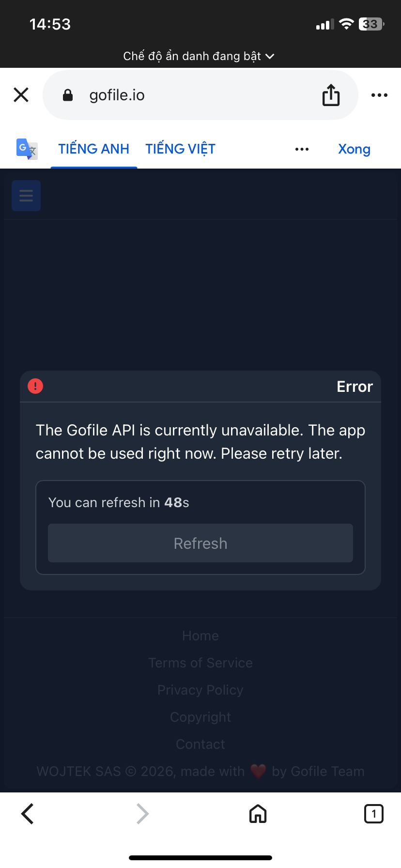Open the hamburger menu on Gofile page

click(x=26, y=196)
